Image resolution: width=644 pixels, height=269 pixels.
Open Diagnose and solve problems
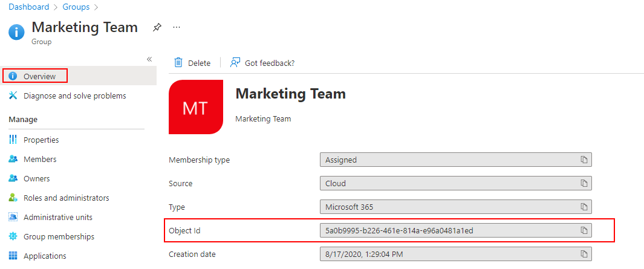click(74, 96)
